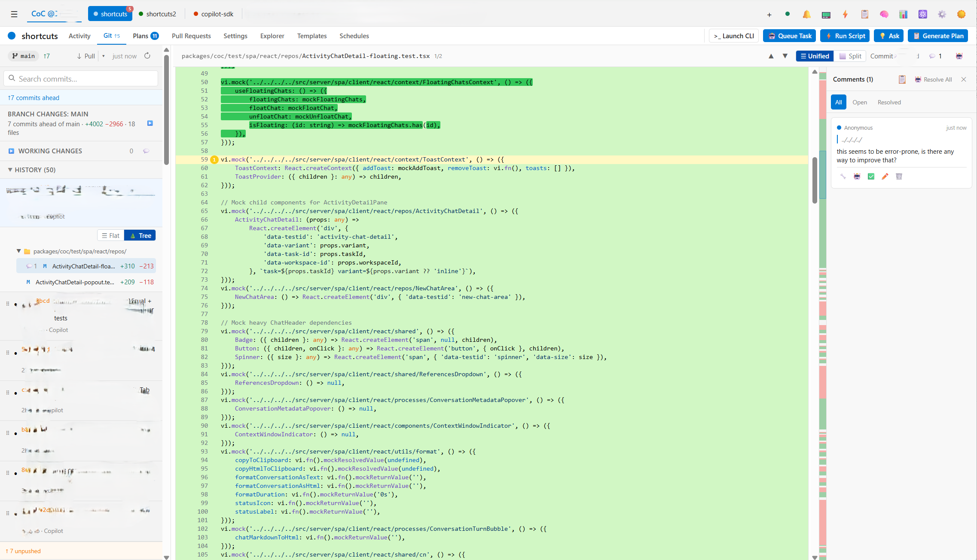The width and height of the screenshot is (977, 560).
Task: Collapse the HISTORY section
Action: coord(10,170)
